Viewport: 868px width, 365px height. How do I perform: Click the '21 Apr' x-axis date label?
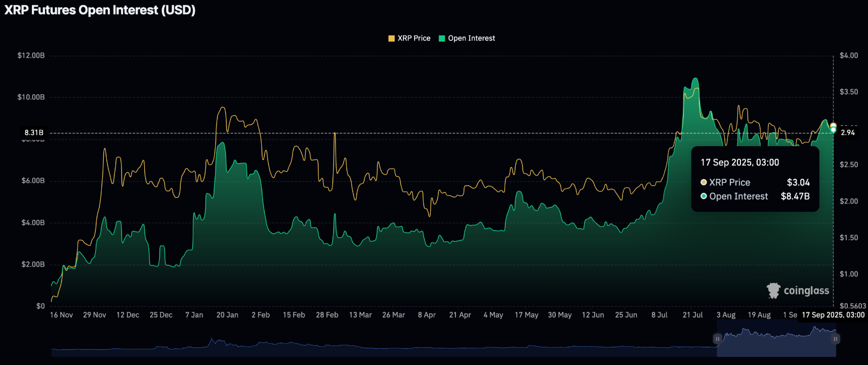tap(460, 315)
